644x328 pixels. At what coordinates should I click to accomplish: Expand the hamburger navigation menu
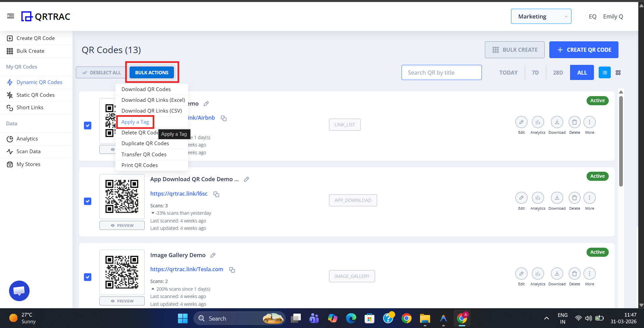click(x=10, y=16)
